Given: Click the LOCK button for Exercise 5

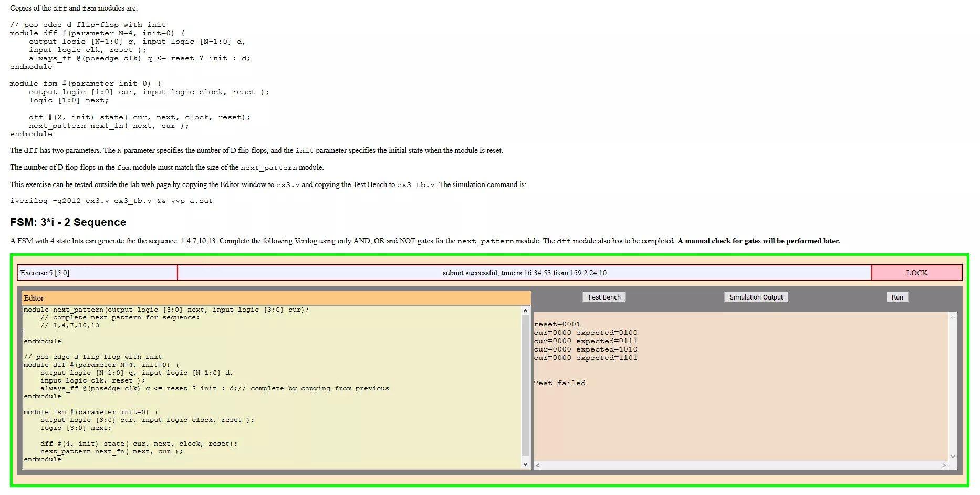Looking at the screenshot, I should [916, 273].
